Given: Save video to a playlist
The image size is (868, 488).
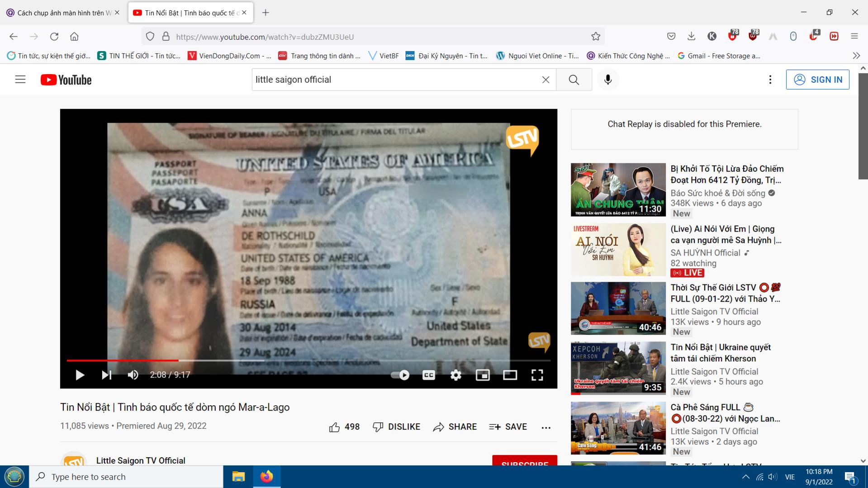Looking at the screenshot, I should [508, 427].
